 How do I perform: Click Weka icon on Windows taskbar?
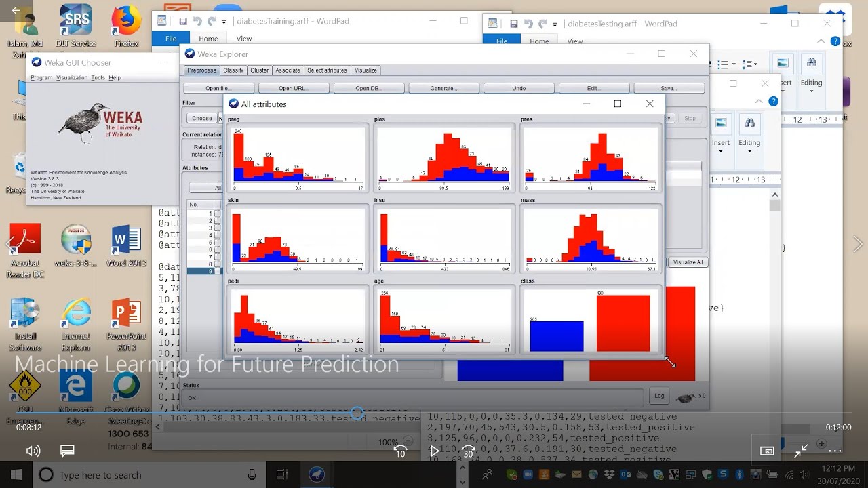[x=316, y=474]
